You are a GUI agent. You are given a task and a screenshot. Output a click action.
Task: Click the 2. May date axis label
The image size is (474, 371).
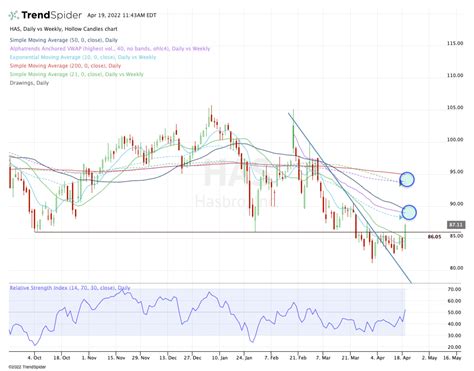coord(429,358)
